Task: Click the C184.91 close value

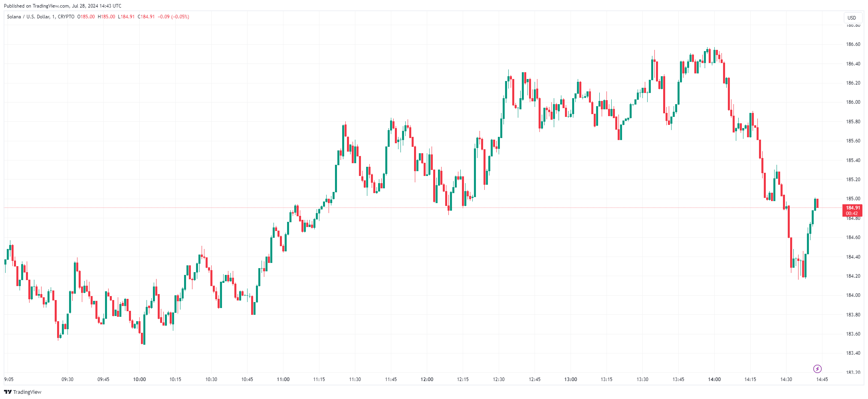Action: click(146, 17)
